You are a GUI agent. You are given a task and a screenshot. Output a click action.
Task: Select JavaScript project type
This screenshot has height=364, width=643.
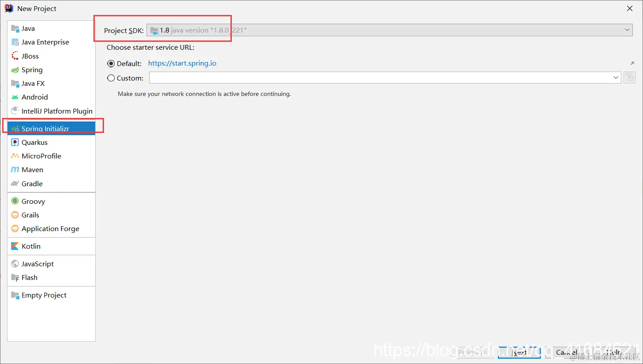pos(51,264)
